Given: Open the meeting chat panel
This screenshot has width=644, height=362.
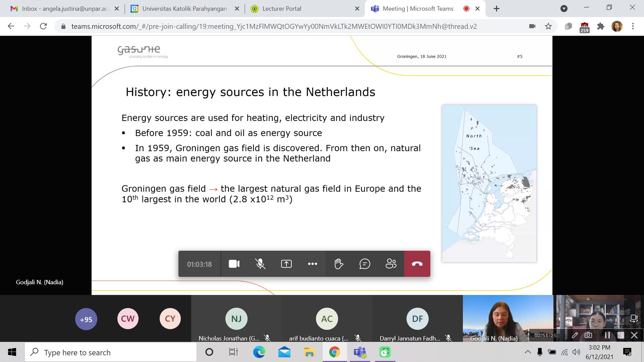Looking at the screenshot, I should pos(365,264).
